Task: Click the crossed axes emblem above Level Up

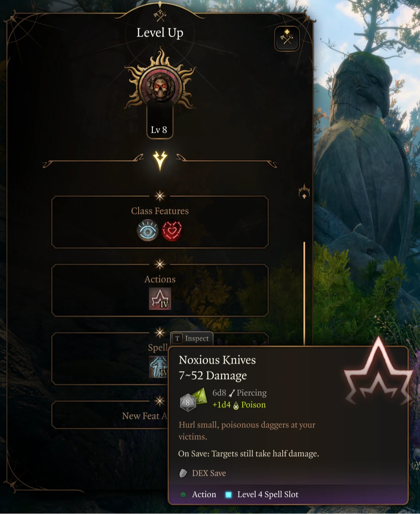Action: [160, 16]
